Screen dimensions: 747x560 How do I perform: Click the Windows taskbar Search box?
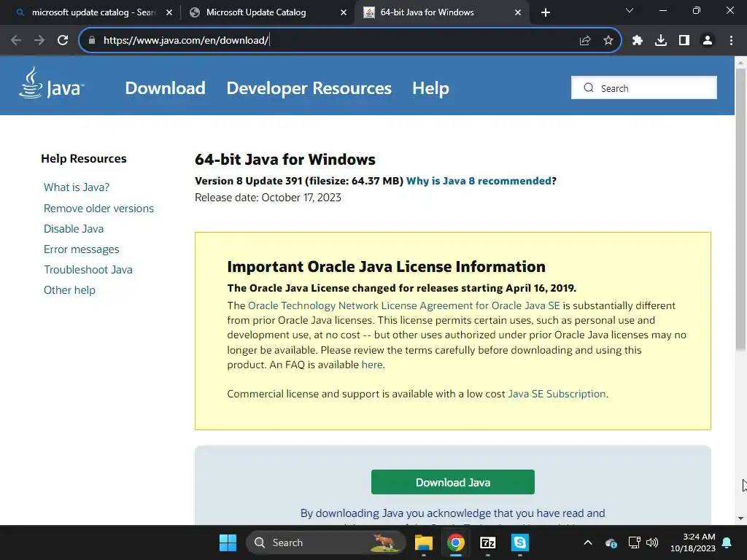(x=326, y=542)
